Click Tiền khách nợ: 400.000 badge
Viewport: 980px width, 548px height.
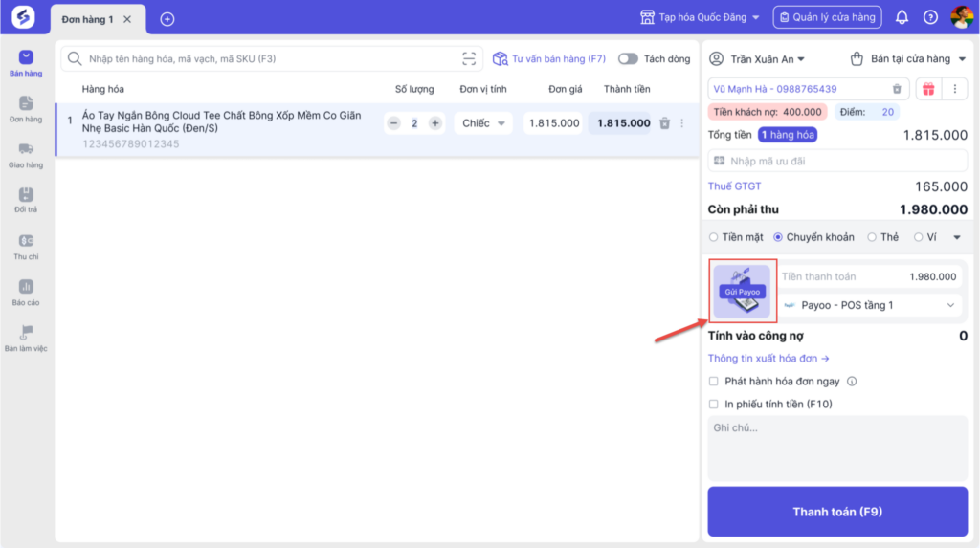[768, 112]
